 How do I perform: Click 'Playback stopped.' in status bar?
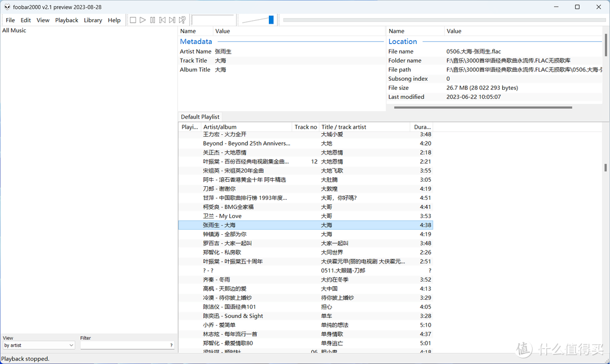coord(25,358)
